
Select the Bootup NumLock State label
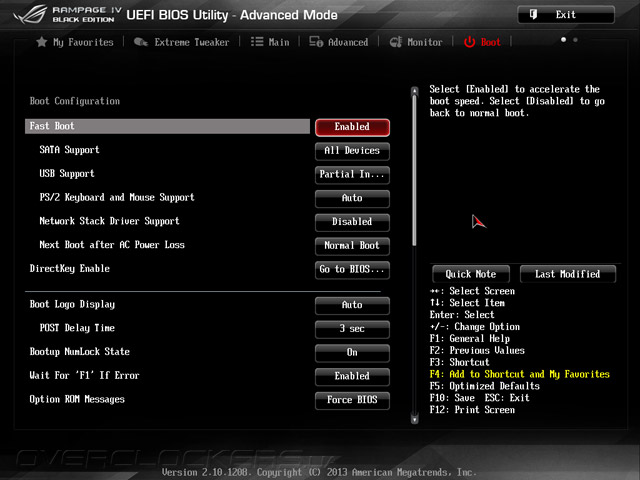coord(80,351)
